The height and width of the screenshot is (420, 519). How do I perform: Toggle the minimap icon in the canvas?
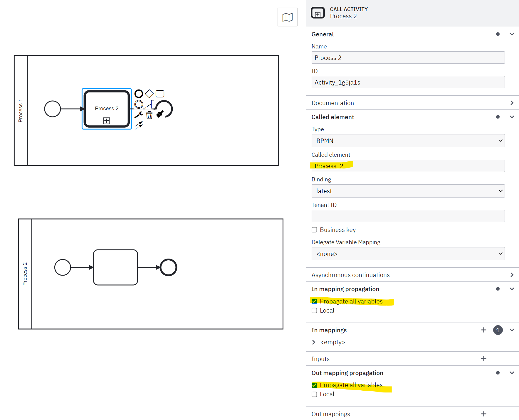[287, 17]
